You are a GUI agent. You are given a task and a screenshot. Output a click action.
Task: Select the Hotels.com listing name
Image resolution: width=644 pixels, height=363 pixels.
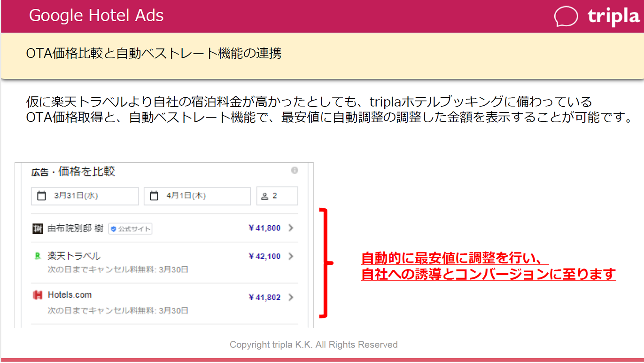pos(70,295)
